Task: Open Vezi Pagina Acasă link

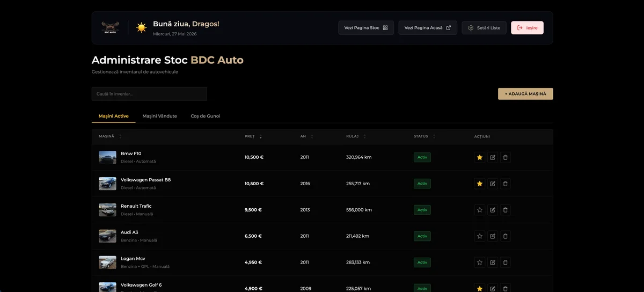Action: (x=428, y=27)
